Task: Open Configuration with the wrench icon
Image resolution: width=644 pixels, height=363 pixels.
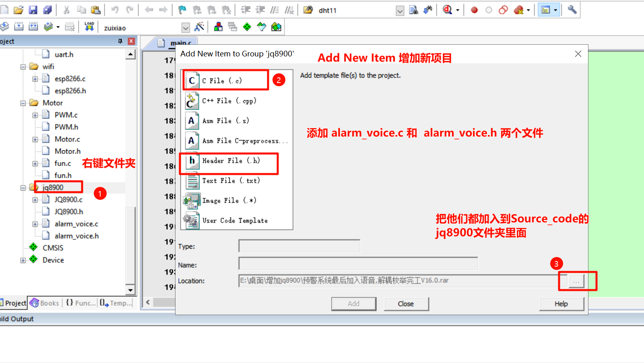Action: [572, 10]
